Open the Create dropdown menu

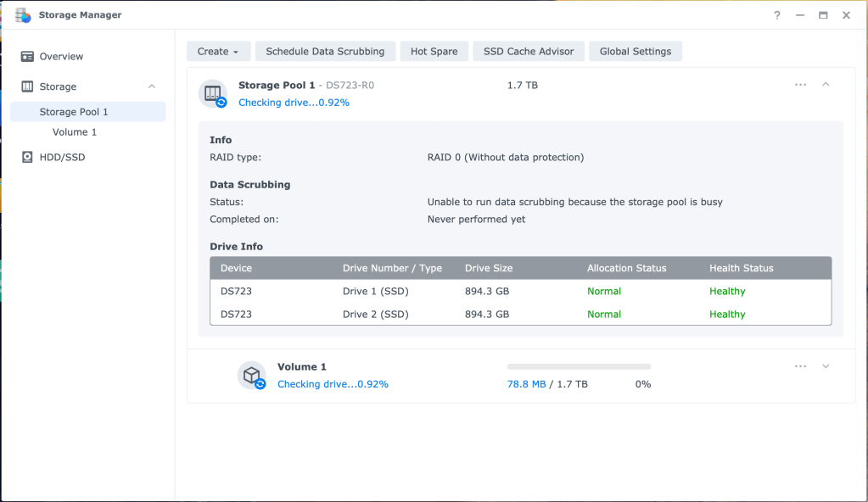[218, 52]
